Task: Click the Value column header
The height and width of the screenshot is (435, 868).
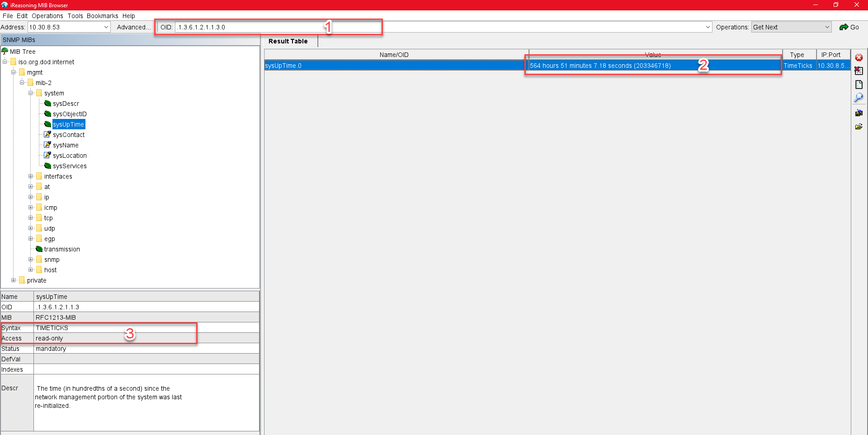Action: pos(656,55)
